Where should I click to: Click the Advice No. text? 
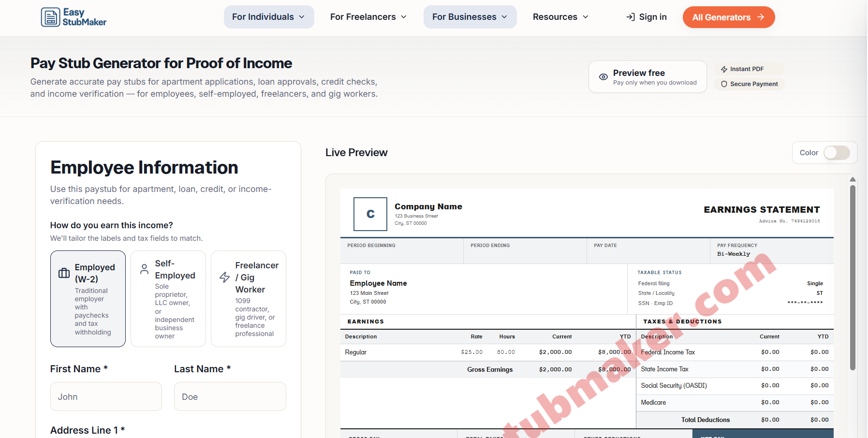[789, 221]
